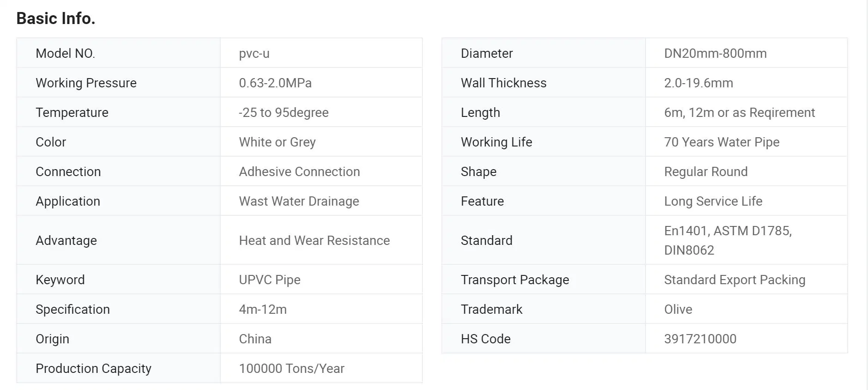This screenshot has height=390, width=868.
Task: Select the 'Feature' label
Action: tap(482, 201)
